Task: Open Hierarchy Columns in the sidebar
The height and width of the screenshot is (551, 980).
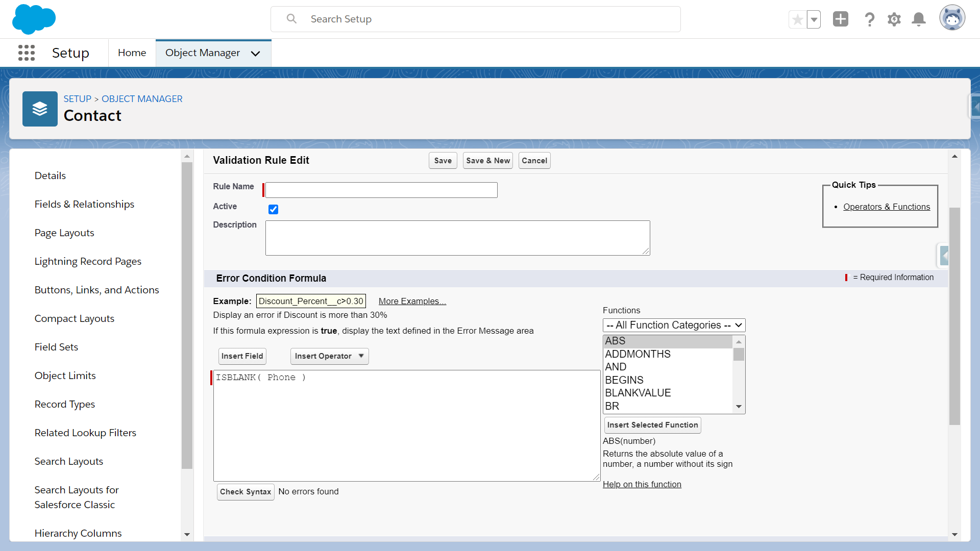Action: pos(78,533)
